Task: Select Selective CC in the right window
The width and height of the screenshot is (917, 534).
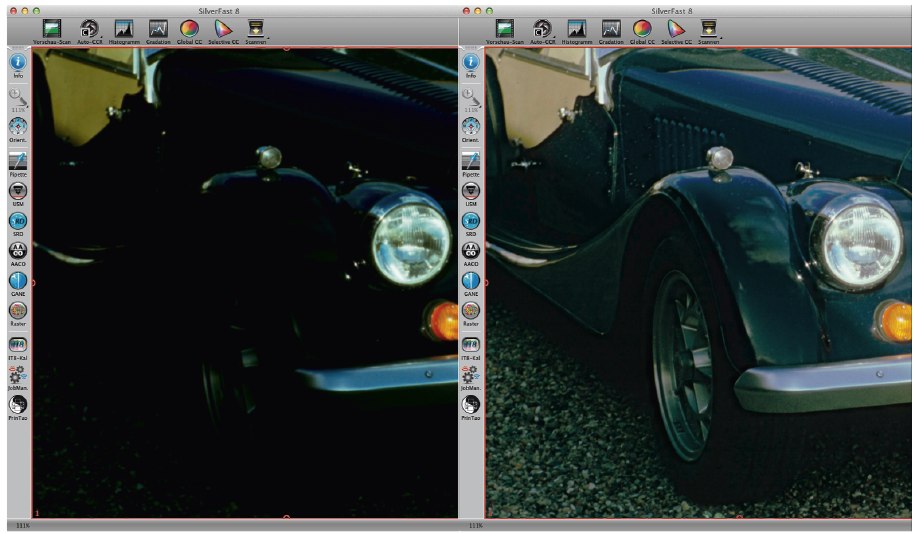Action: click(676, 30)
